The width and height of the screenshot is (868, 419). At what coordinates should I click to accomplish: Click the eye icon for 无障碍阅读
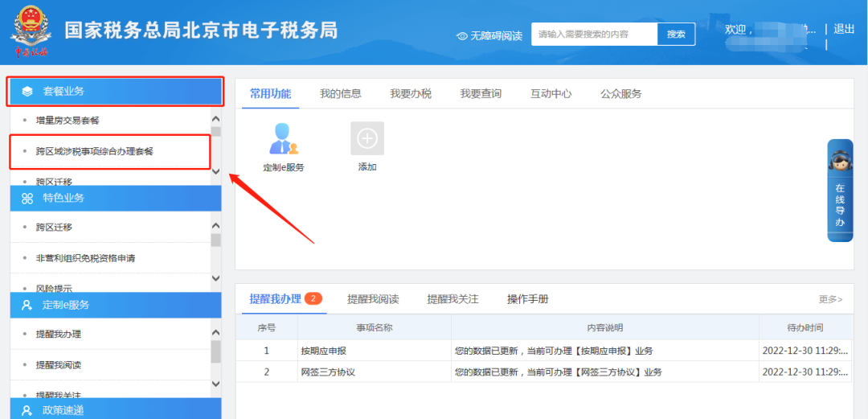(462, 36)
